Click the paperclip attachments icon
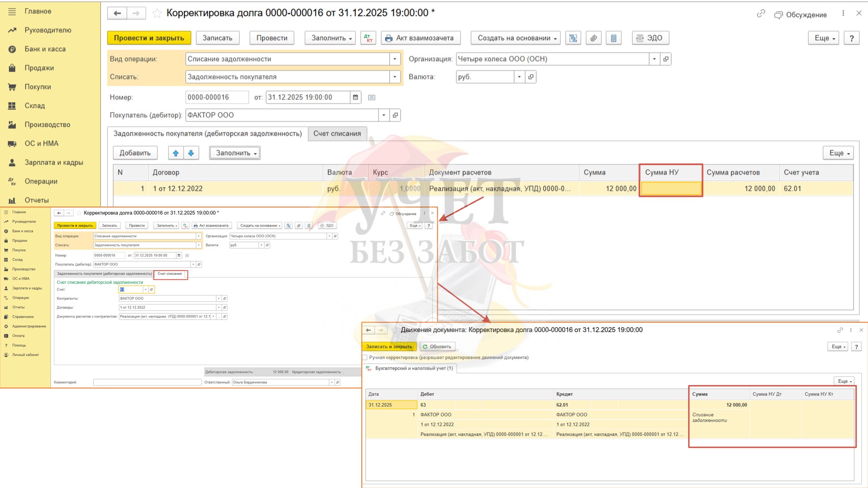The width and height of the screenshot is (868, 488). pos(594,38)
